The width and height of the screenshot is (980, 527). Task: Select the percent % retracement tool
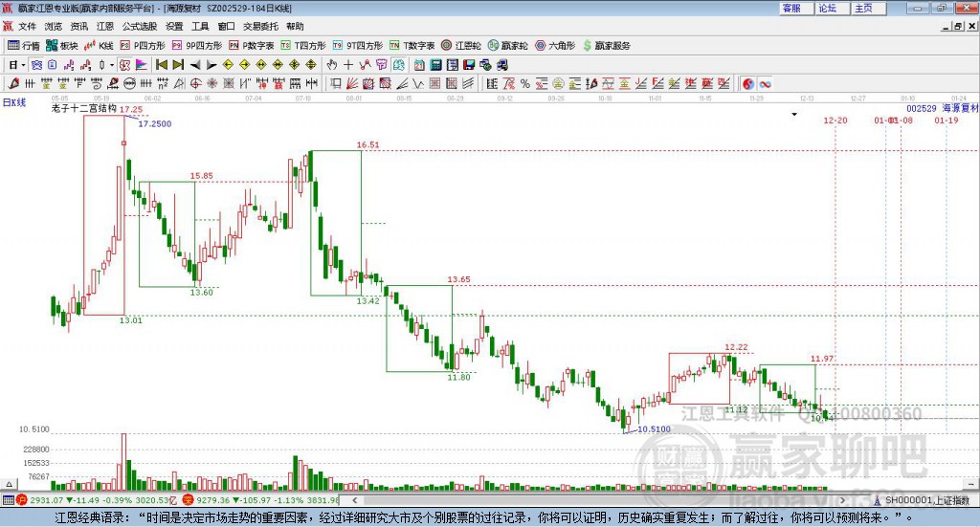point(525,83)
